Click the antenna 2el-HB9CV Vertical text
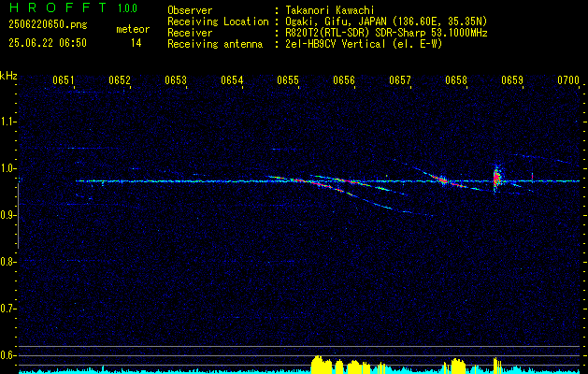Screen dimensions: 588x374 tap(364, 44)
